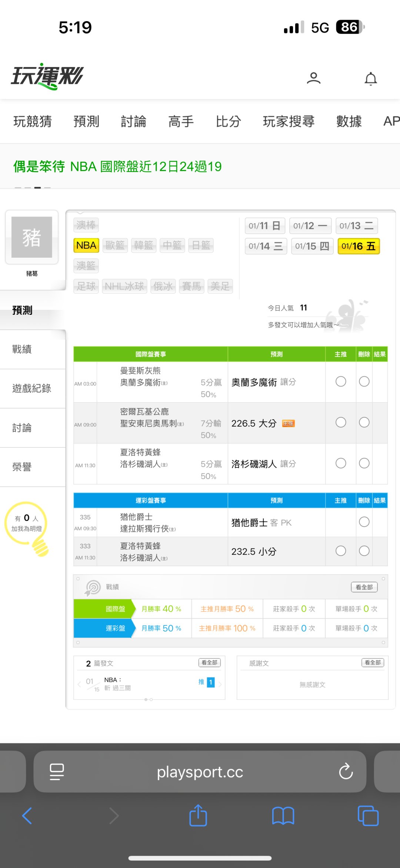Tap the 豬 avatar thumbnail
The width and height of the screenshot is (400, 868).
click(x=32, y=237)
